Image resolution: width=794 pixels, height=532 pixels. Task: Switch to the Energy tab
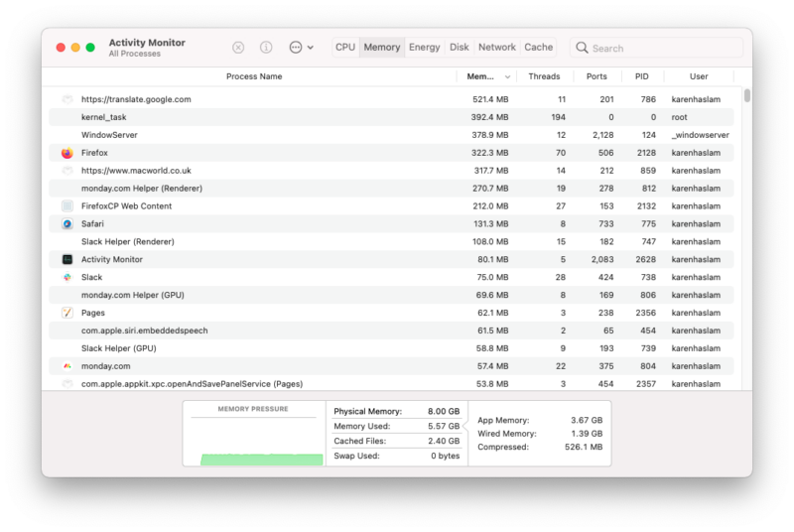point(424,48)
